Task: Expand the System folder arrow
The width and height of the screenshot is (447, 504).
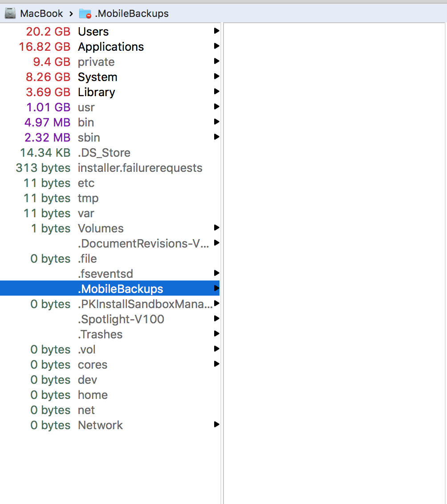Action: point(216,76)
